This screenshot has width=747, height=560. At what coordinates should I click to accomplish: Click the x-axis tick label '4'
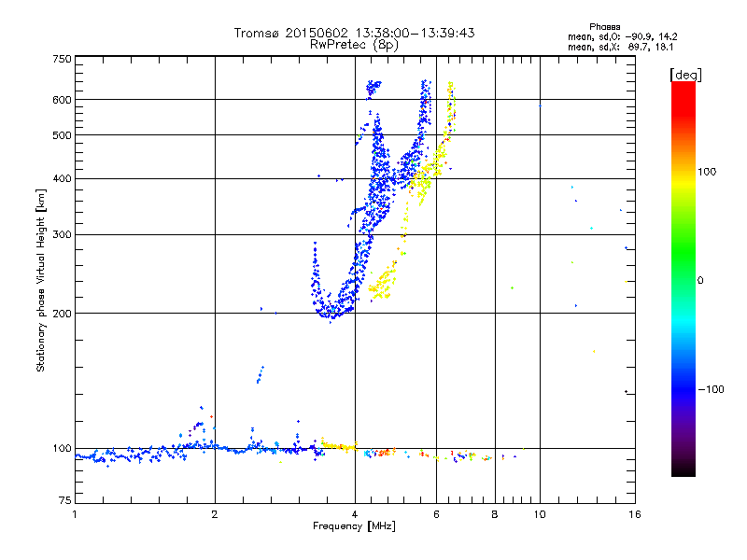pyautogui.click(x=355, y=514)
